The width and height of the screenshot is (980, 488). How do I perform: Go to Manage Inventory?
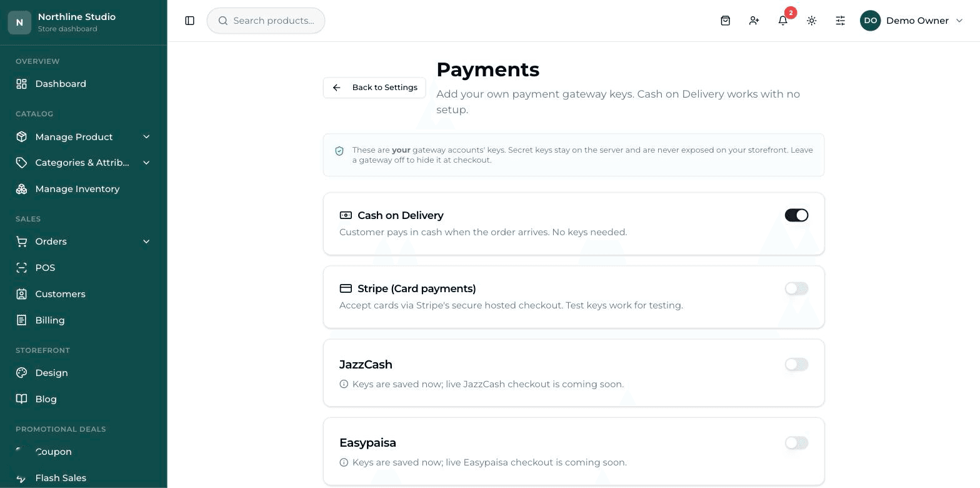pyautogui.click(x=83, y=189)
